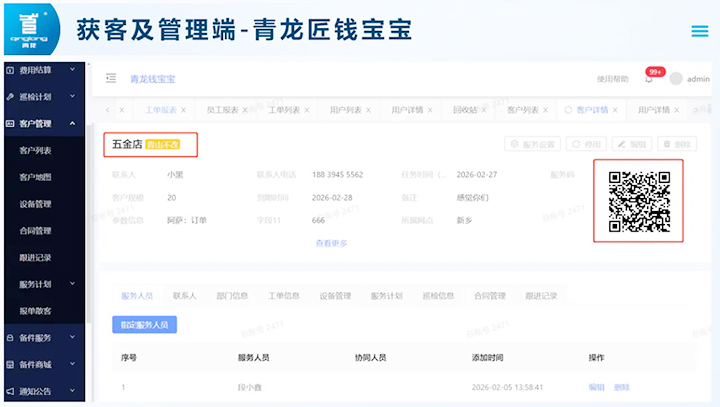Open the notification bell with the 99+ badge
This screenshot has width=720, height=407.
pyautogui.click(x=649, y=79)
